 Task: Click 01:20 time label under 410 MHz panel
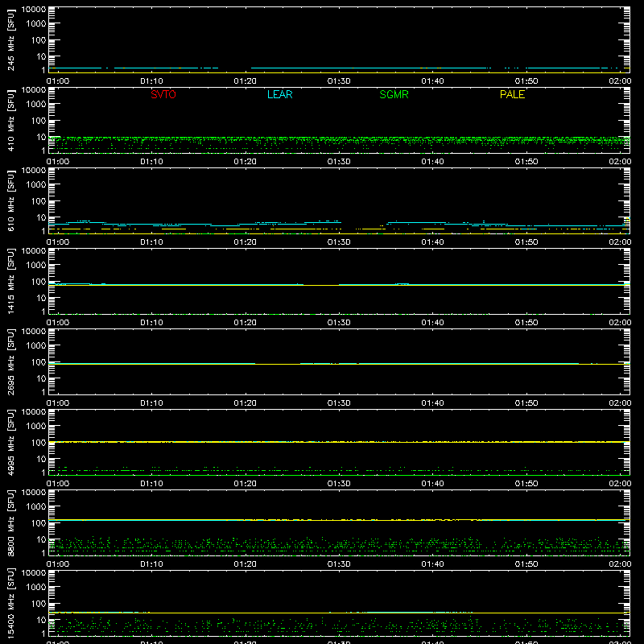click(x=246, y=162)
